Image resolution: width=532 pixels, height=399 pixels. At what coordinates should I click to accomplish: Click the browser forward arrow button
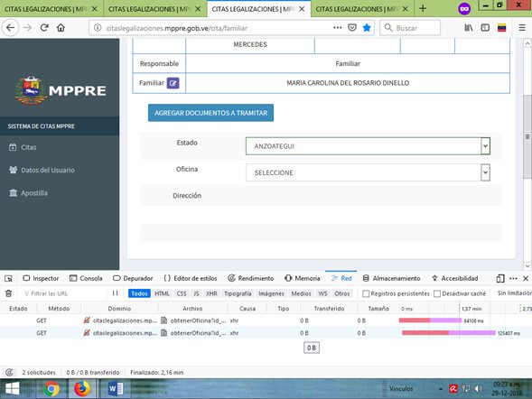pyautogui.click(x=27, y=28)
